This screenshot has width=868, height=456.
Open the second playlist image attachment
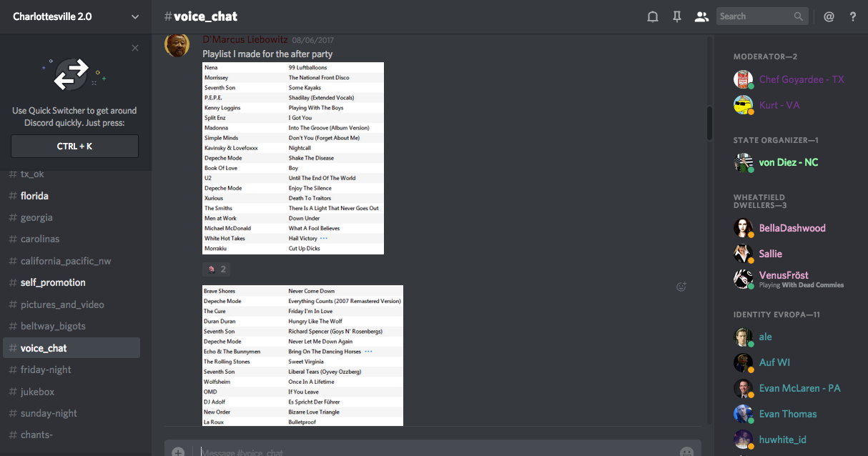click(x=302, y=355)
